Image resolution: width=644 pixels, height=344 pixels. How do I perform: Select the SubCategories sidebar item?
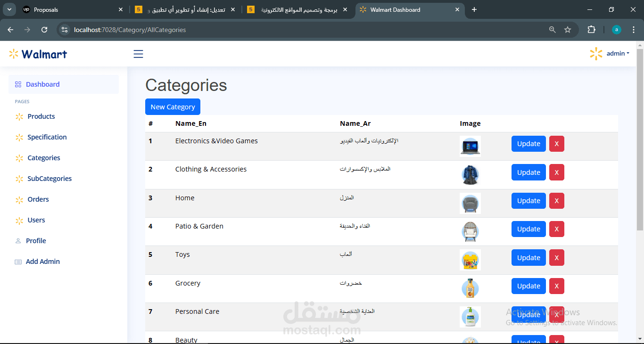[49, 178]
